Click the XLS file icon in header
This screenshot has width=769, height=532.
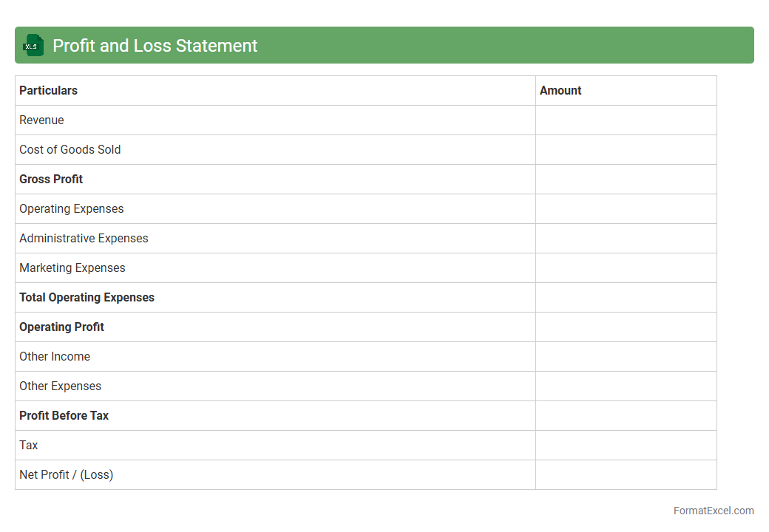pos(33,45)
